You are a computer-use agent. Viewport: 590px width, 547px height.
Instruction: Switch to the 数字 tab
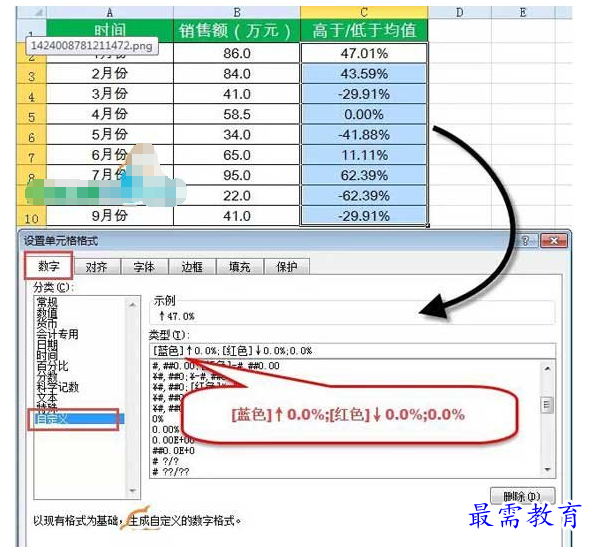coord(49,266)
